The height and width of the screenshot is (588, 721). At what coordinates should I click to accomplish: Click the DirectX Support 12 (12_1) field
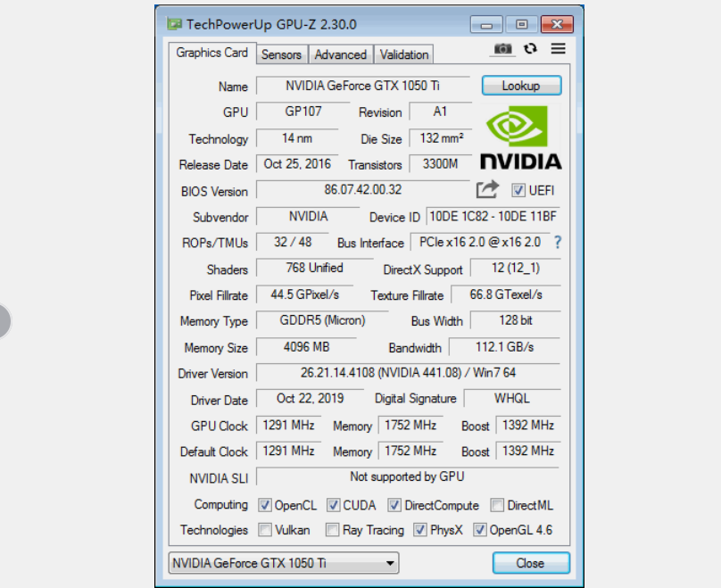(516, 268)
